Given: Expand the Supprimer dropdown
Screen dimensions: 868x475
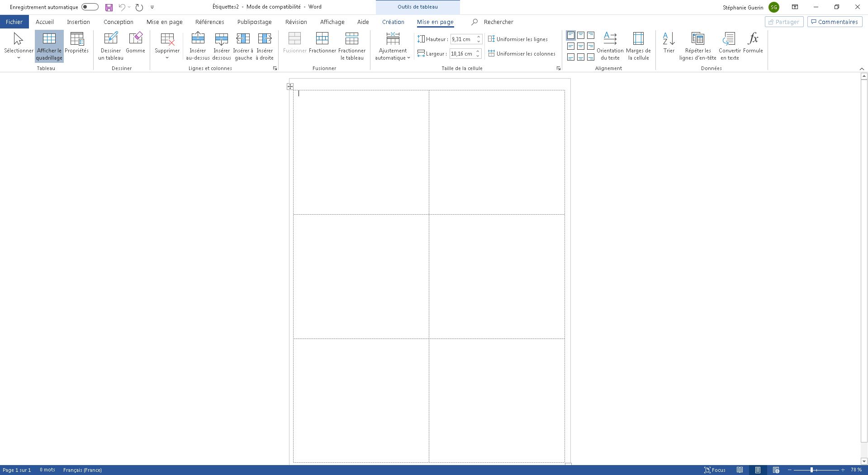Looking at the screenshot, I should coord(167,45).
